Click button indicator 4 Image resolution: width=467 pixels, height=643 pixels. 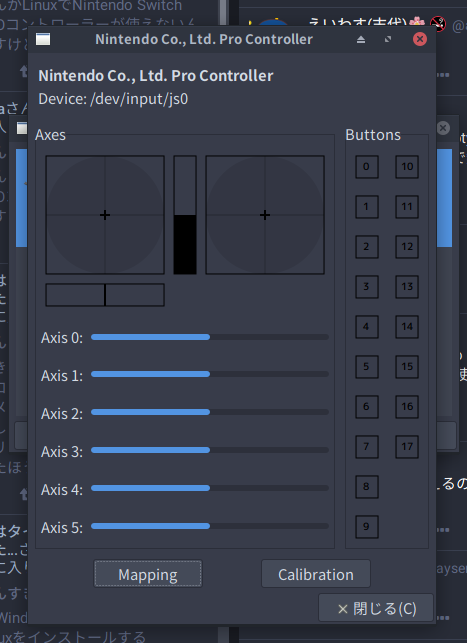tap(367, 326)
